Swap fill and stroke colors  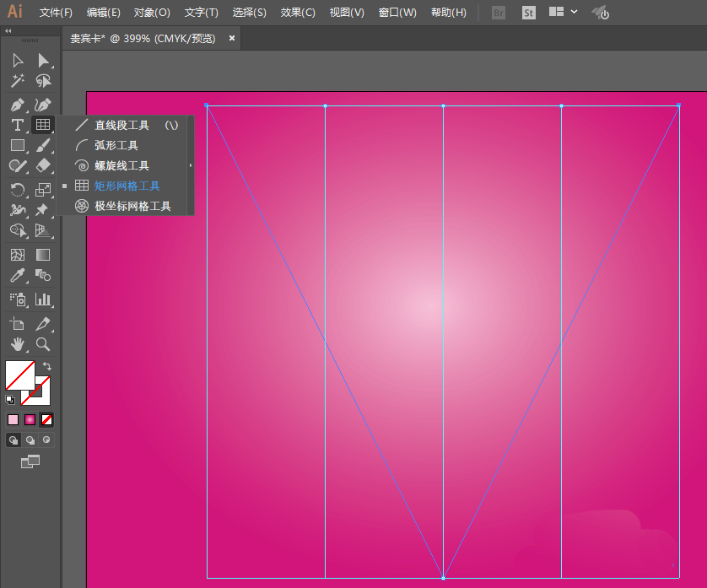pyautogui.click(x=47, y=366)
